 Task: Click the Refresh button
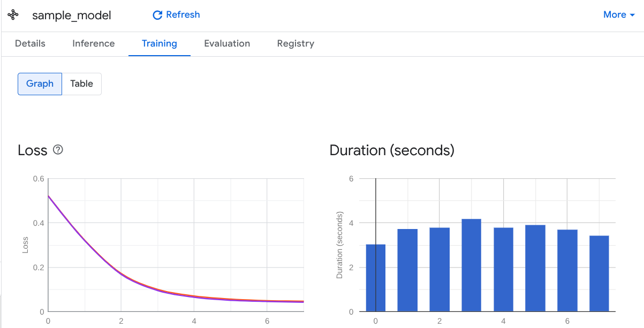pyautogui.click(x=176, y=15)
